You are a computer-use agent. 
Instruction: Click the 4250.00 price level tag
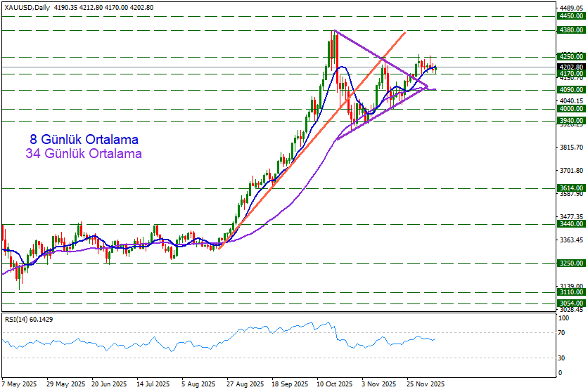pos(570,56)
